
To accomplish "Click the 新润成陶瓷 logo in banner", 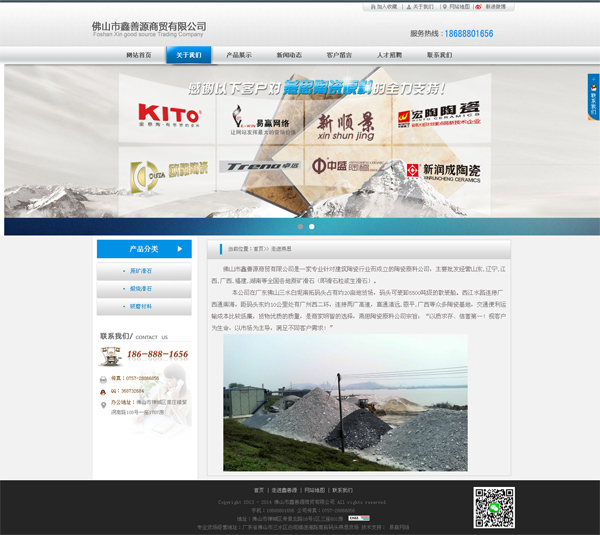I will tap(443, 173).
